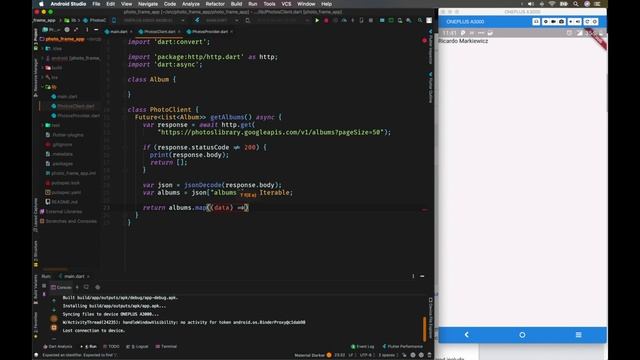
Task: Click the Spotlight search icon in menu bar
Action: tap(576, 4)
